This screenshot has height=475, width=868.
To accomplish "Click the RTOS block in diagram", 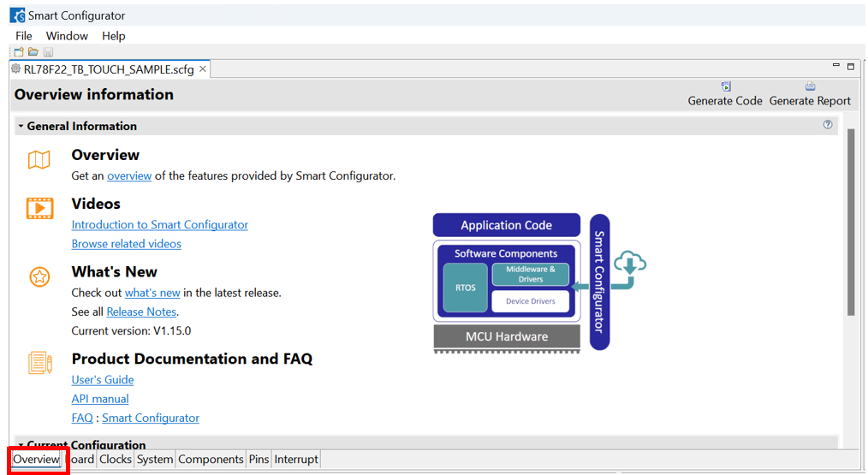I will [x=466, y=288].
